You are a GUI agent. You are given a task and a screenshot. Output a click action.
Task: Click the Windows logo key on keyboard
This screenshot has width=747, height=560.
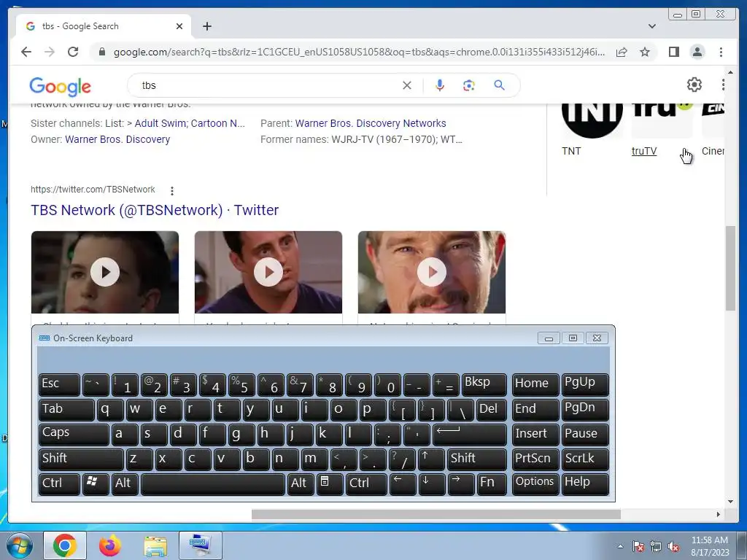click(x=96, y=484)
